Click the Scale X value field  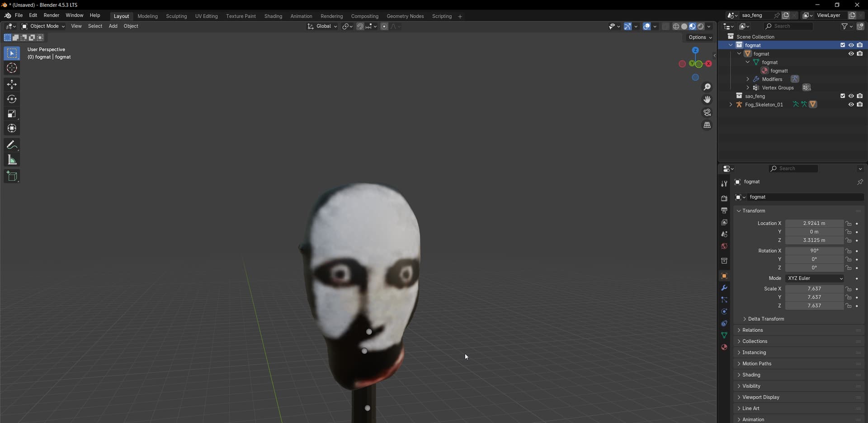[814, 289]
